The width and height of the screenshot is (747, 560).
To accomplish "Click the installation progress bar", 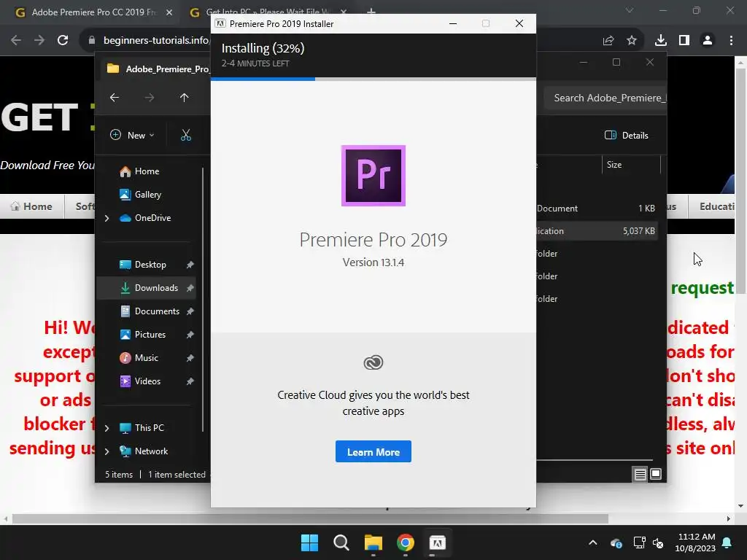I will pyautogui.click(x=373, y=79).
